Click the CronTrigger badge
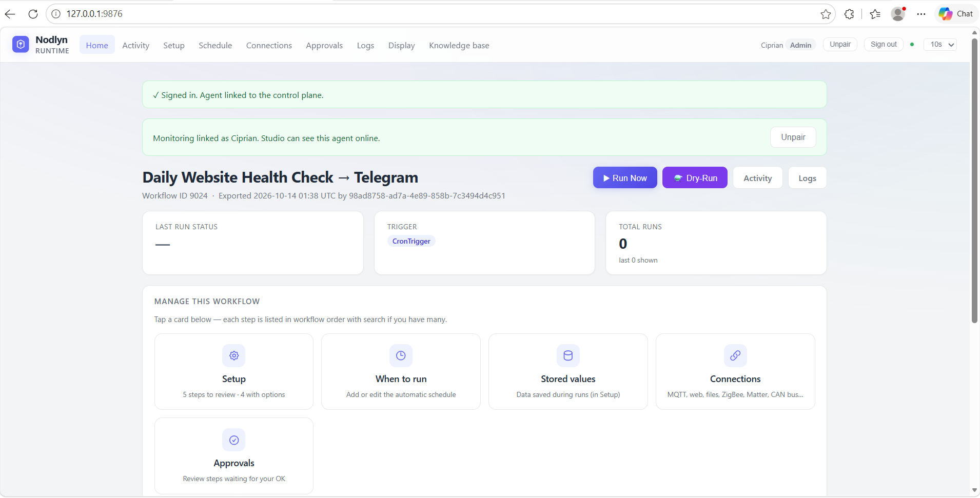980x498 pixels. 411,241
